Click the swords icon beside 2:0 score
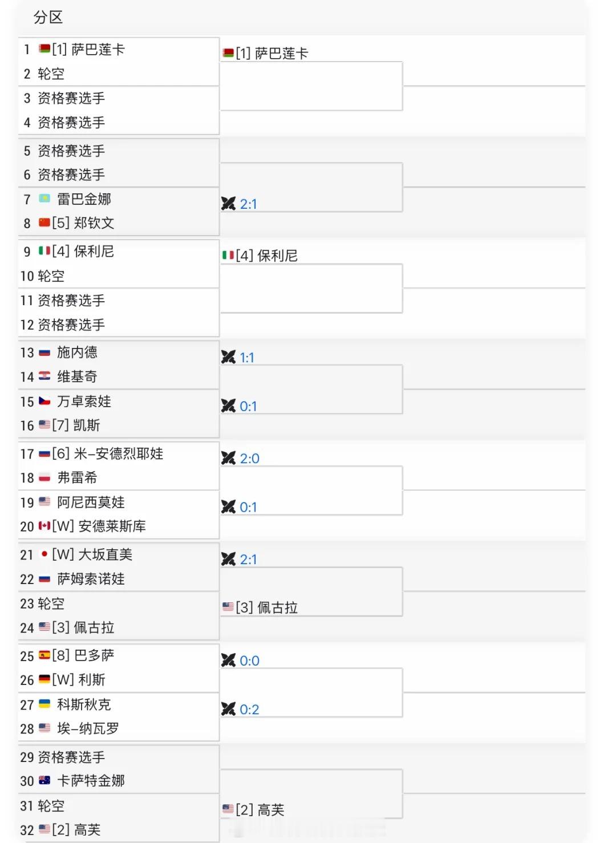 pyautogui.click(x=228, y=458)
